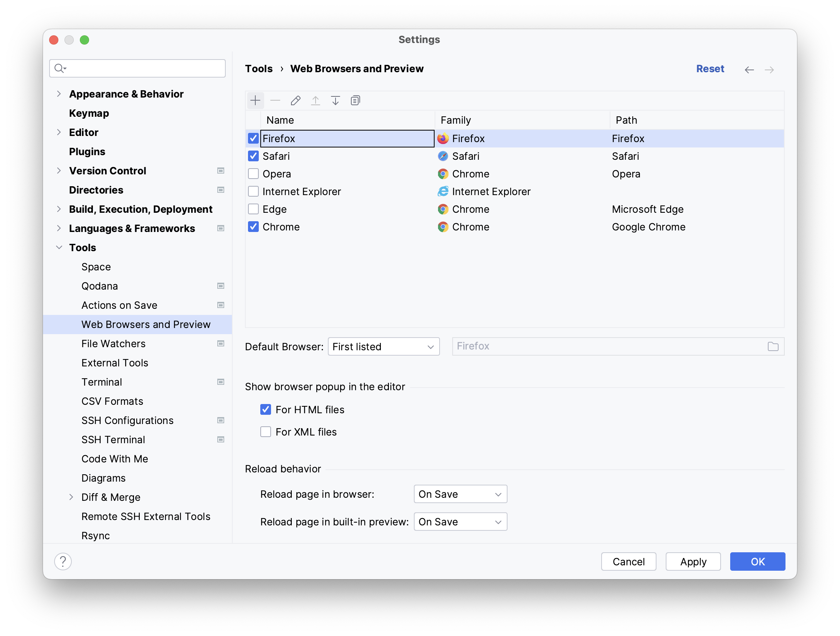Click the Apply button
Screen dimensions: 840x636
(693, 561)
